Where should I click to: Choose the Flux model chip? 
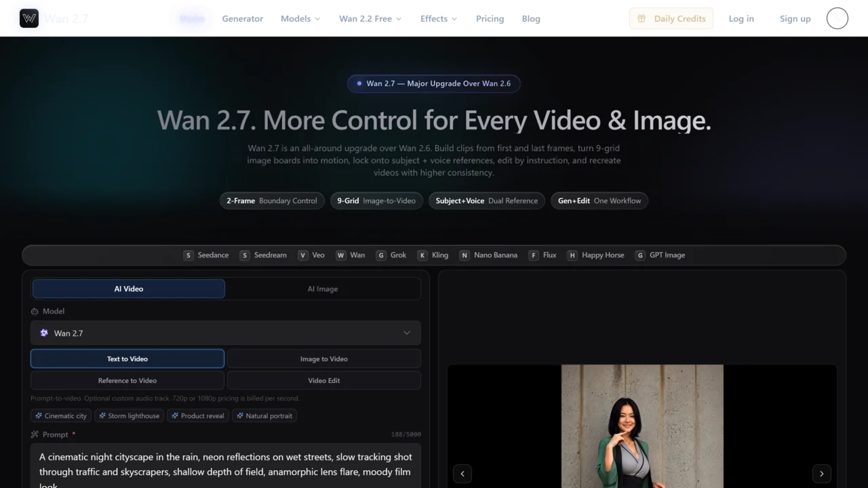(x=542, y=255)
